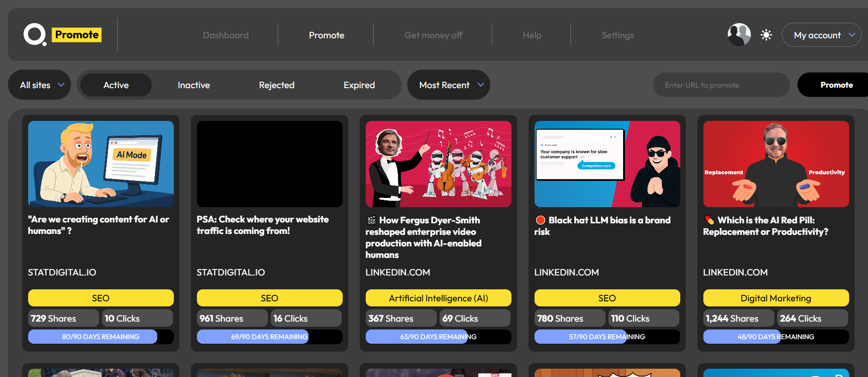Open the All sites dropdown

click(40, 85)
